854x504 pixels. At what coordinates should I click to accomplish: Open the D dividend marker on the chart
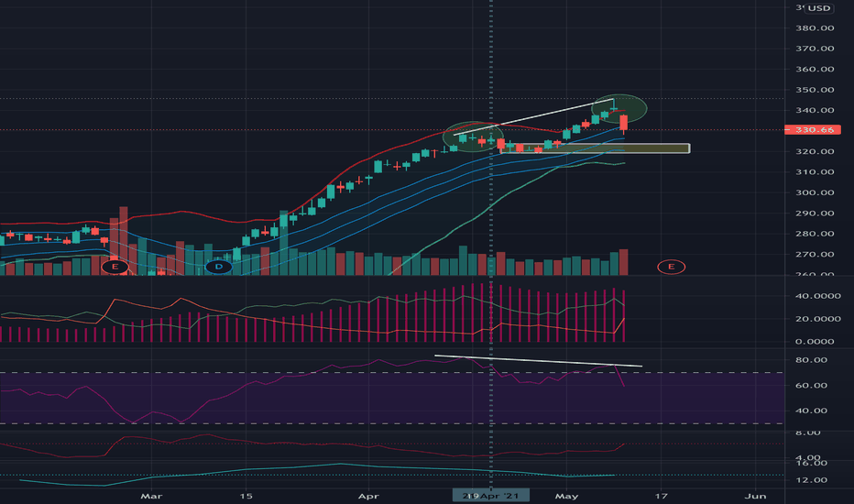pyautogui.click(x=219, y=267)
